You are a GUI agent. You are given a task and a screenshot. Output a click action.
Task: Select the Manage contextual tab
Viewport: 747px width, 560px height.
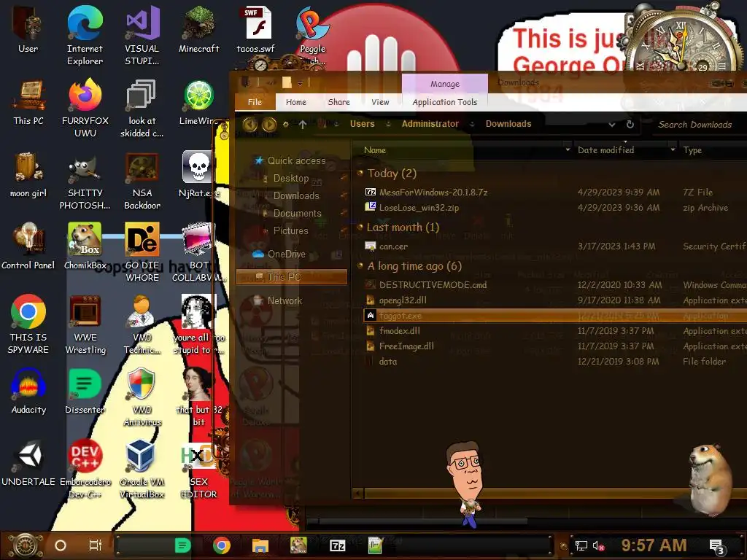point(445,84)
